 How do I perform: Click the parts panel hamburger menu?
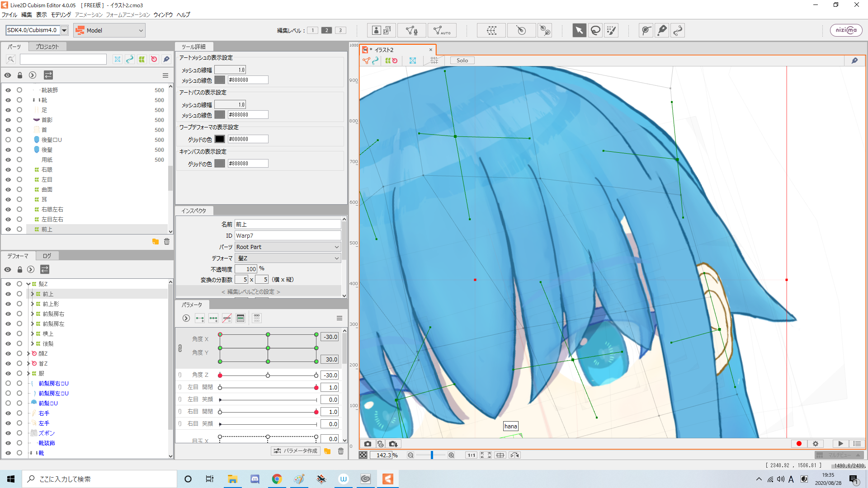[165, 75]
